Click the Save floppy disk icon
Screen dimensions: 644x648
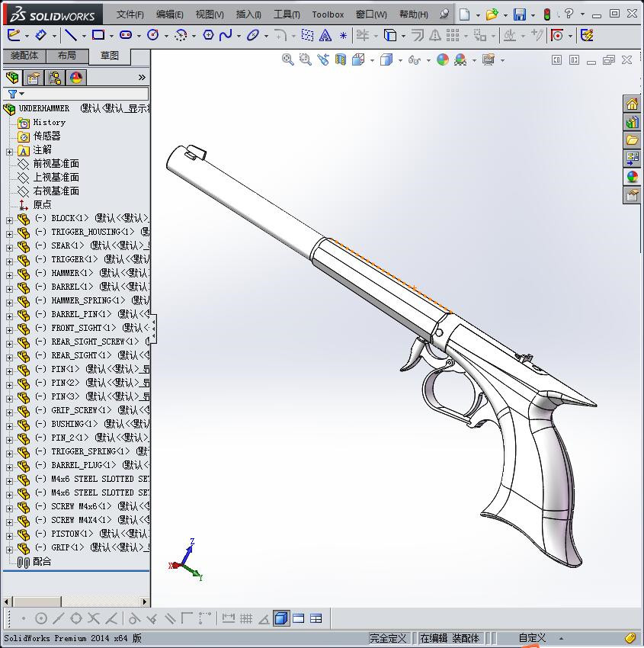520,14
